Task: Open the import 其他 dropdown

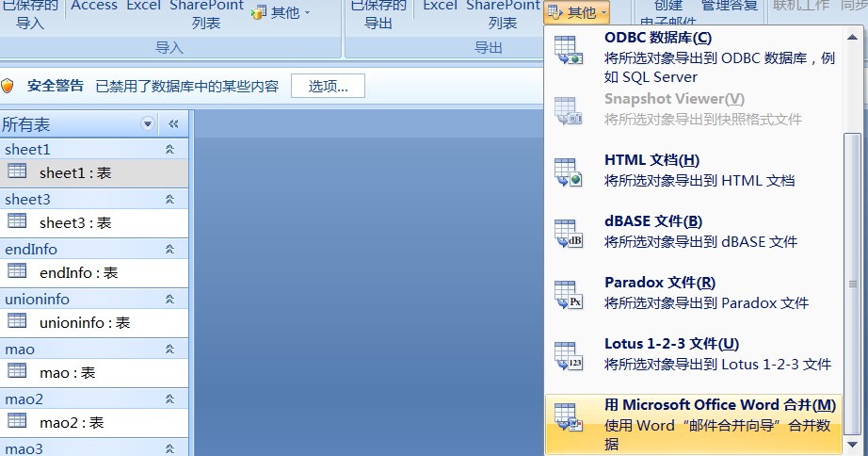Action: [281, 12]
